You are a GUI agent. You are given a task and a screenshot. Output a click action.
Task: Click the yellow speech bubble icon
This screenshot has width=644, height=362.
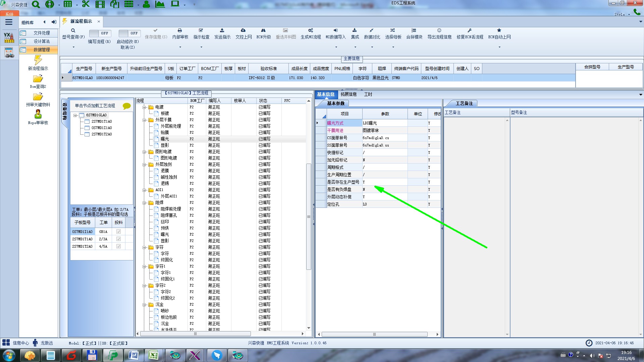click(127, 106)
